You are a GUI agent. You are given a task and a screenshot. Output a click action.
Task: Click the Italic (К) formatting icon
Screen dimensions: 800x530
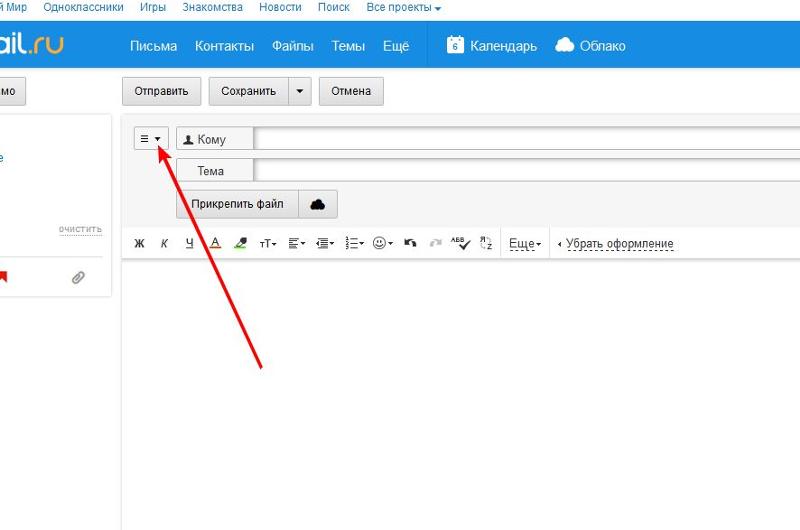(x=164, y=243)
